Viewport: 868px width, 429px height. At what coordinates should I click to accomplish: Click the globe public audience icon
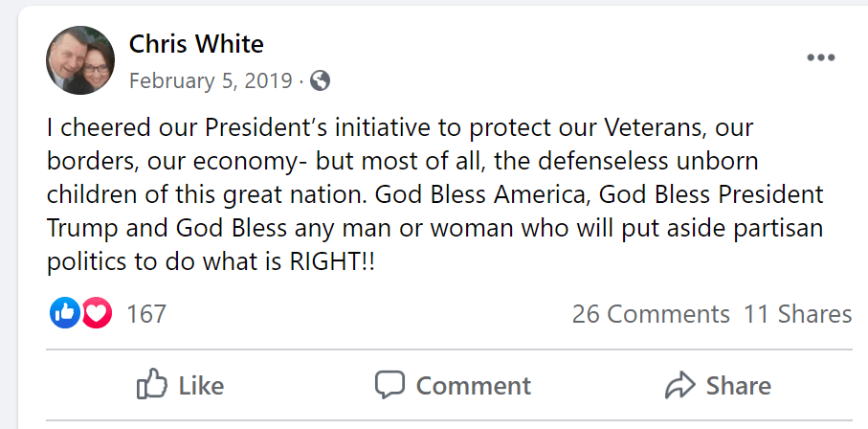tap(321, 80)
